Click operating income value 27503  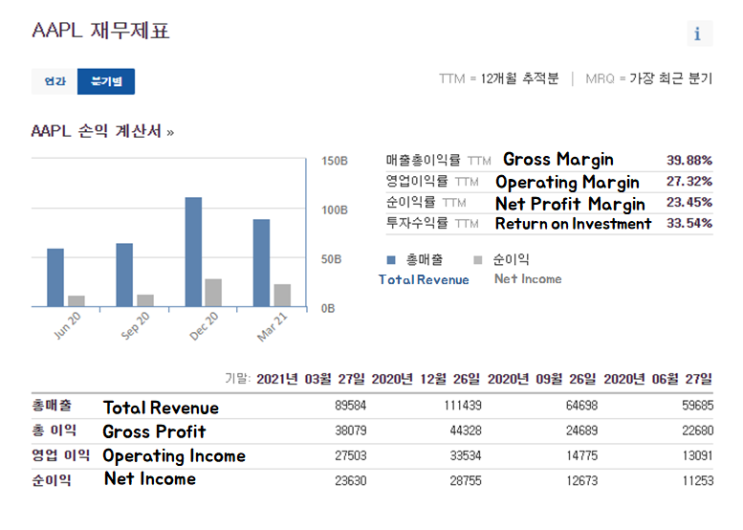click(x=350, y=456)
